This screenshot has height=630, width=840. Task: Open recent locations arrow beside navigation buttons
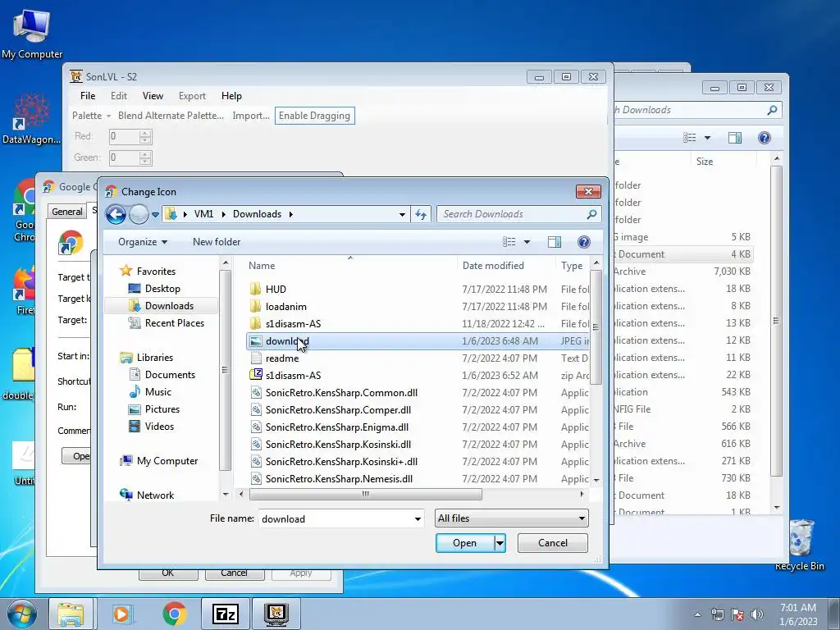(x=155, y=214)
